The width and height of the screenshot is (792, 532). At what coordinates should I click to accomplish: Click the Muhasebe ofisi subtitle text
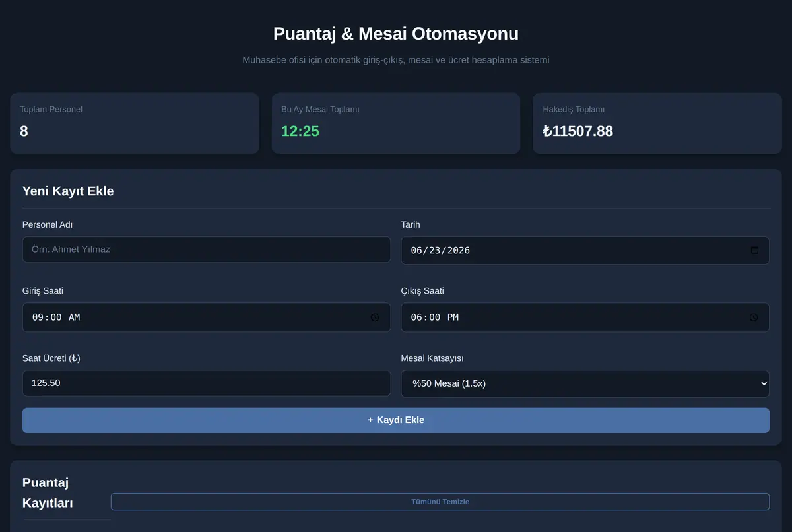point(396,60)
